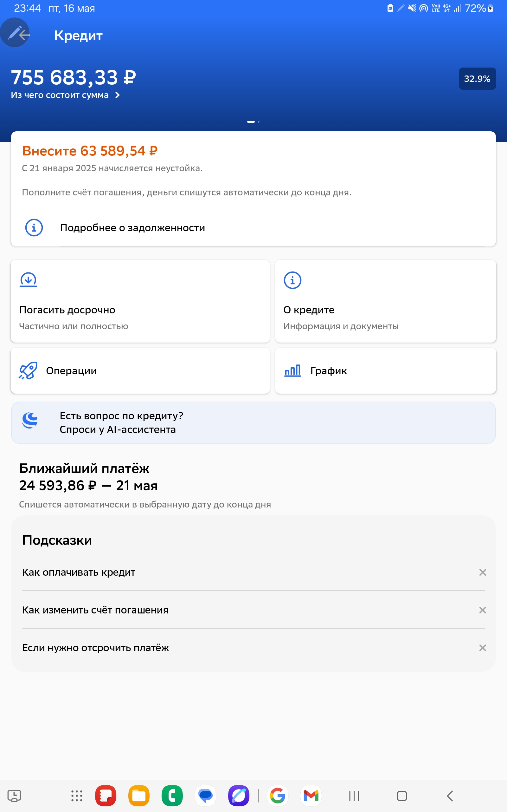The width and height of the screenshot is (507, 812).
Task: Tap the download icon for 'Погасить досрочно'
Action: coord(29,280)
